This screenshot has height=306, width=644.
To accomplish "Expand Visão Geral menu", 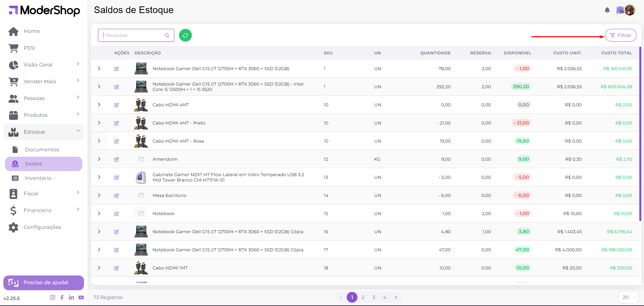I will (x=44, y=65).
